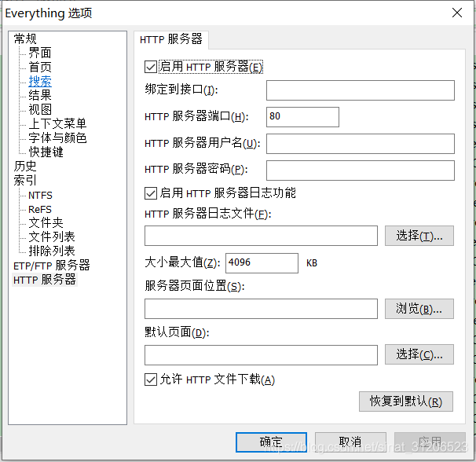Close the Everything 选项 dialog

[x=457, y=13]
